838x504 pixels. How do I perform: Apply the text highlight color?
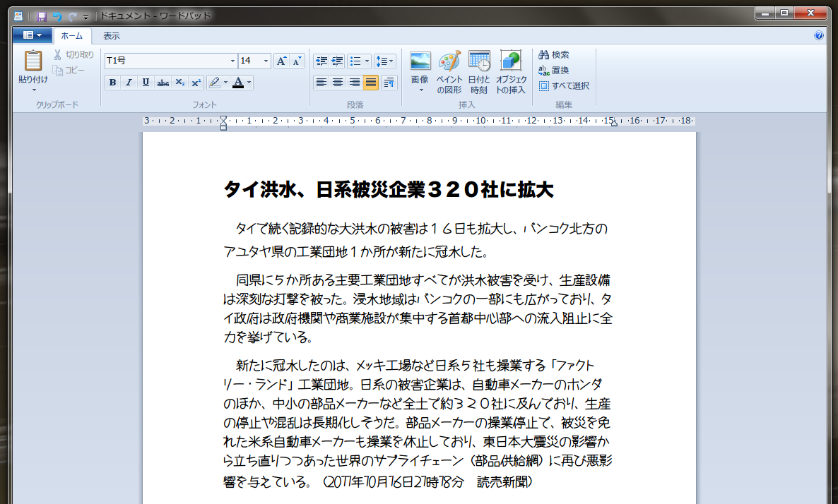pyautogui.click(x=214, y=82)
